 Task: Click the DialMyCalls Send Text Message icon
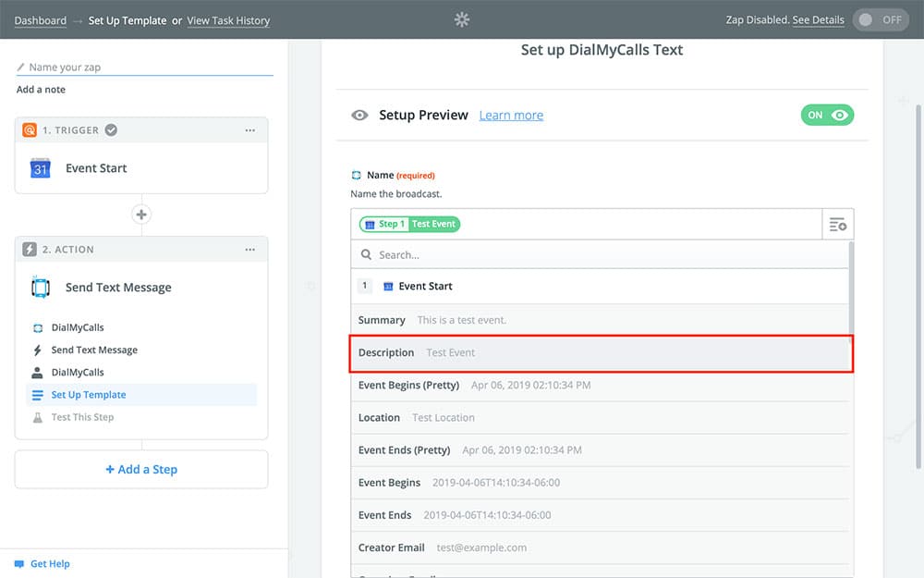point(40,288)
